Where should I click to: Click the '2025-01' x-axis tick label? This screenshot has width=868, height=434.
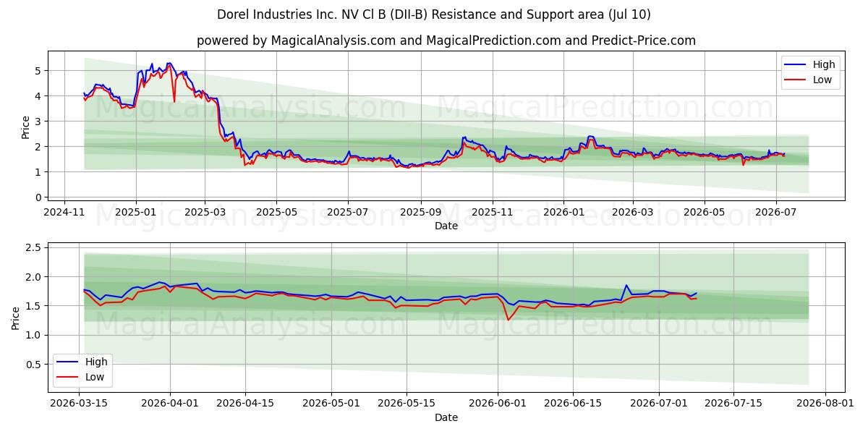(x=135, y=212)
